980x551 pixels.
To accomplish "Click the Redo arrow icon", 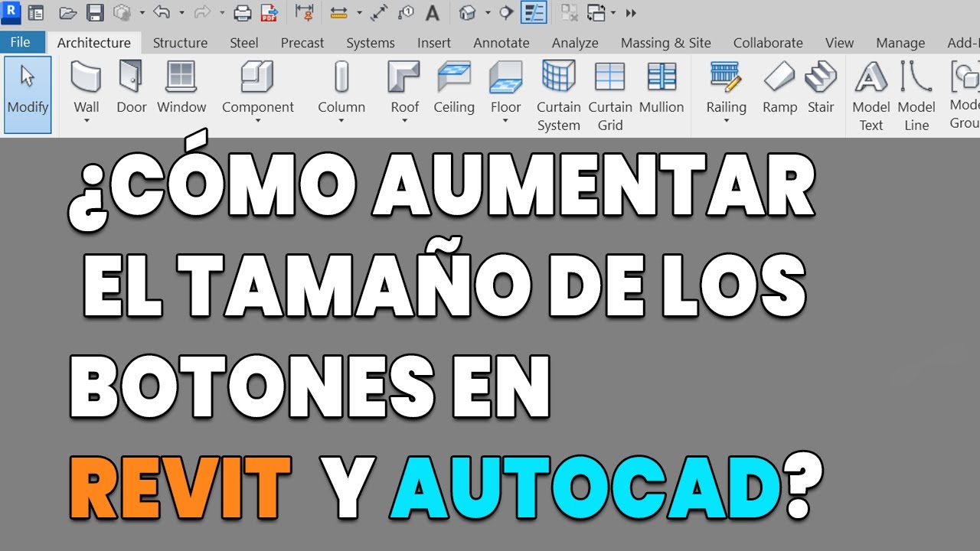I will [x=202, y=12].
